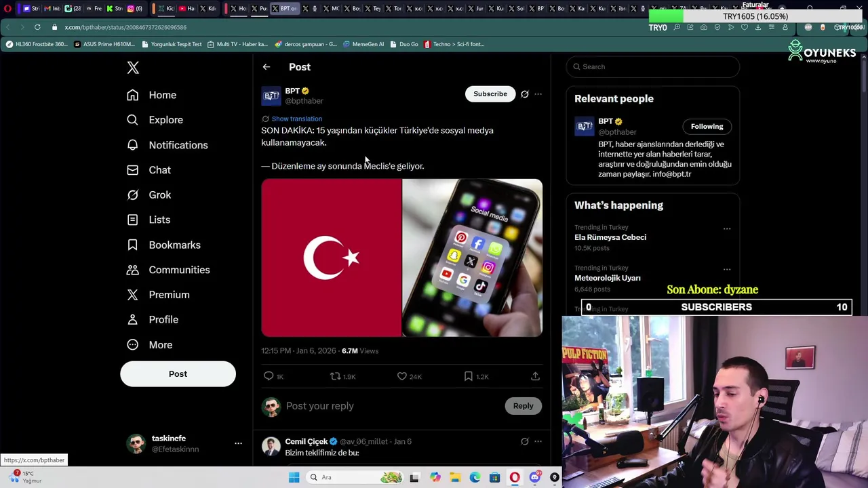
Task: Open the BPT post's three-dot menu
Action: [538, 94]
